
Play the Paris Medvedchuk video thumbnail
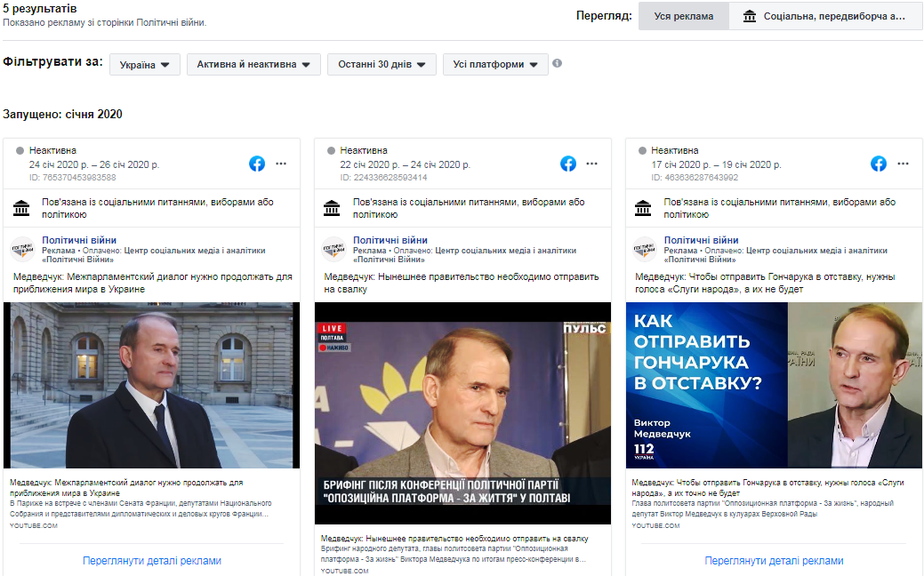tap(152, 385)
